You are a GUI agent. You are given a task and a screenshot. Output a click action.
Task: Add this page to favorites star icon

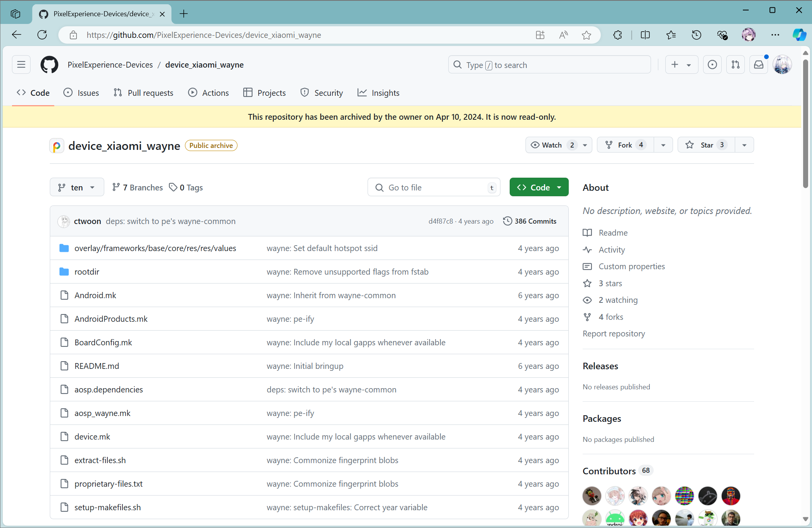coord(586,35)
